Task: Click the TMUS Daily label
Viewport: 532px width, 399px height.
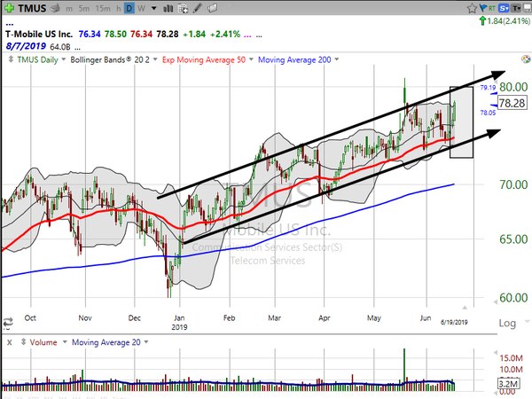Action: coord(37,59)
